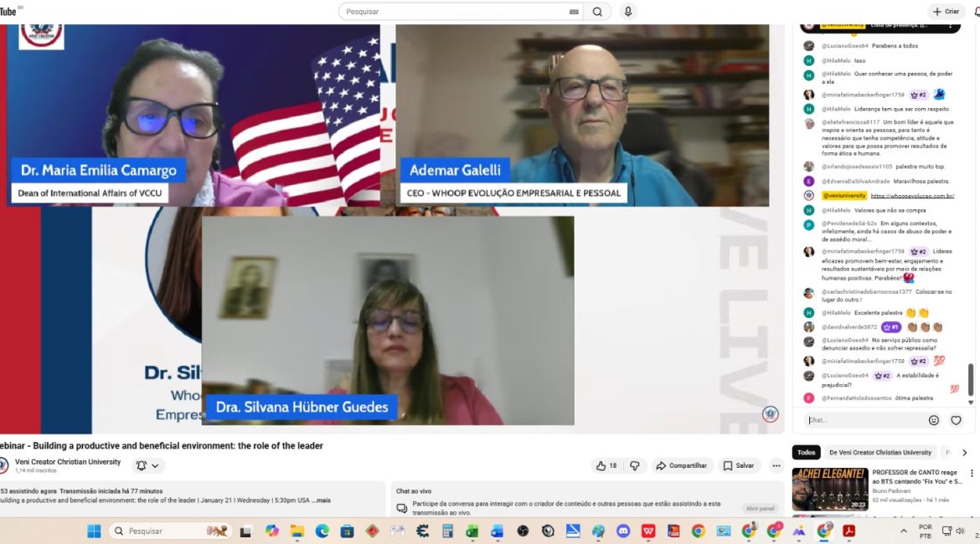
Task: Like the video with the thumbs-up button
Action: (x=606, y=466)
